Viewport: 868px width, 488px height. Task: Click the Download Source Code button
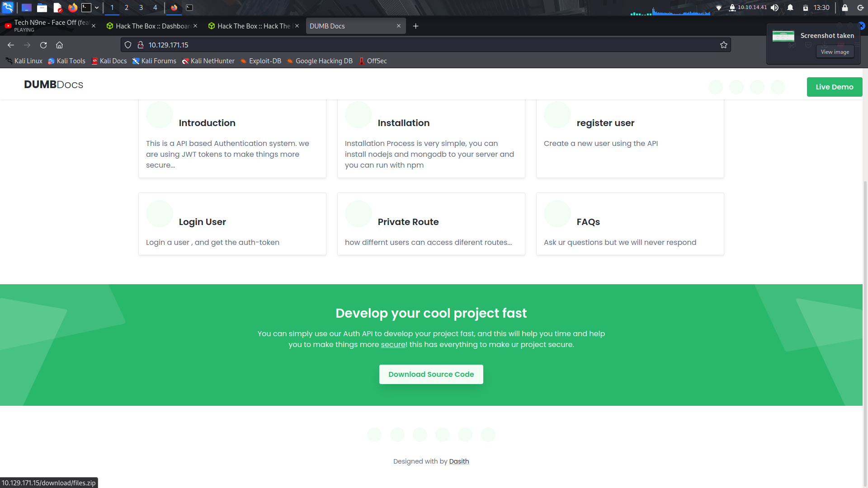[x=431, y=374]
